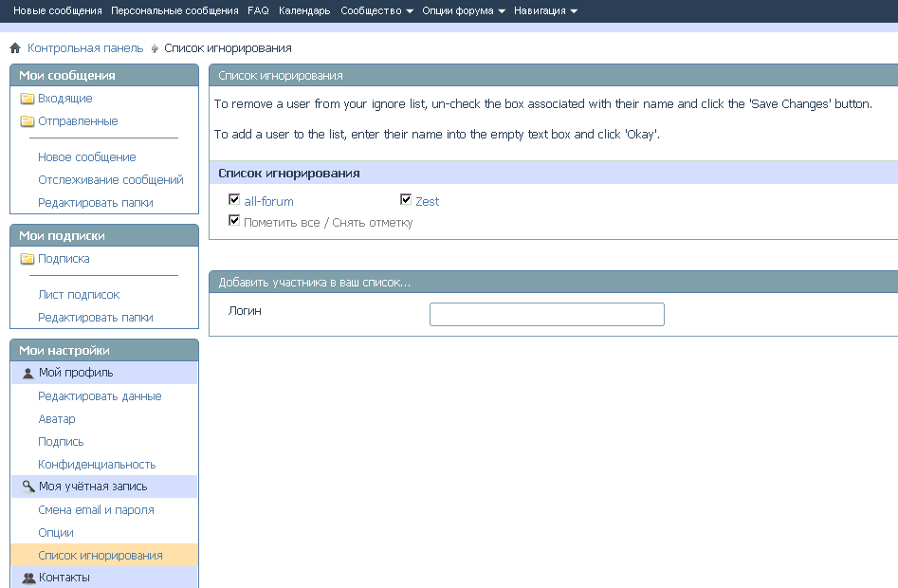This screenshot has height=588, width=898.
Task: Click the Мои настройки panel title
Action: click(x=64, y=350)
